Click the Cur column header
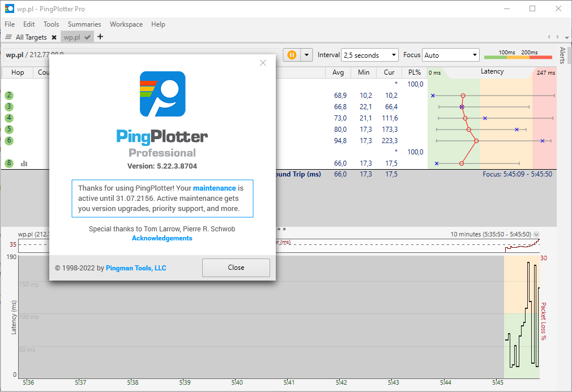This screenshot has height=392, width=572. (389, 72)
